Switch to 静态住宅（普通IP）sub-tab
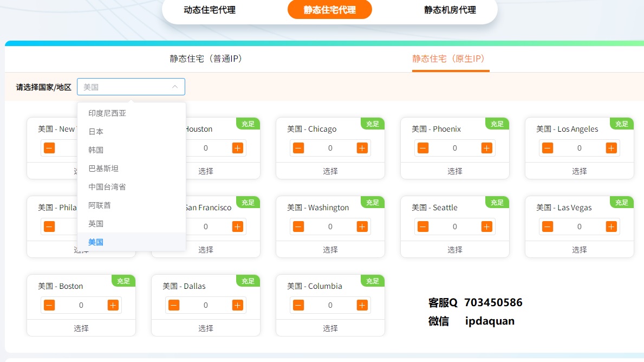The width and height of the screenshot is (644, 362). tap(206, 59)
